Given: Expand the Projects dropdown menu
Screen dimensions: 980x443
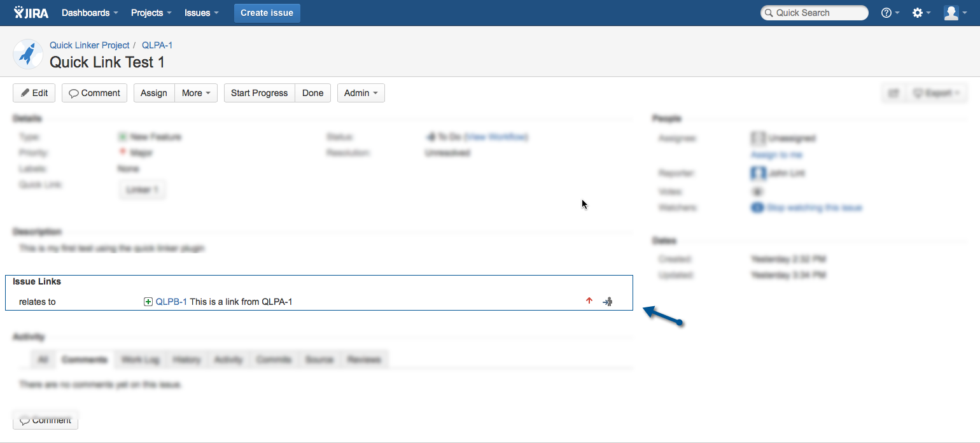Looking at the screenshot, I should point(151,13).
